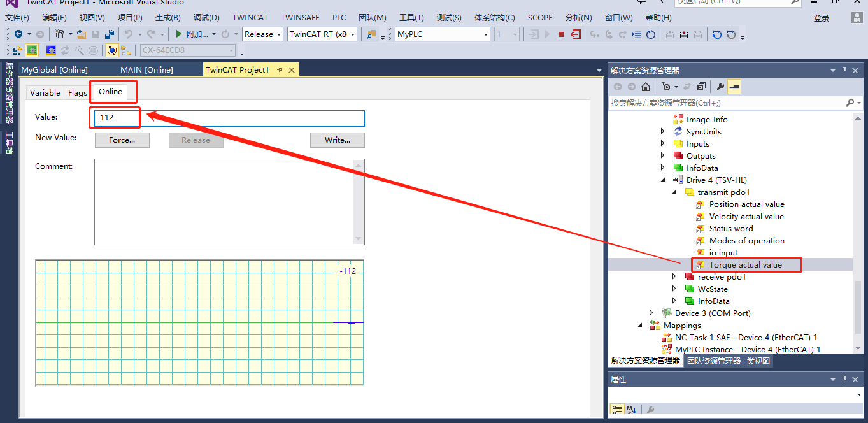Collapse the transmit pdo1 node
The width and height of the screenshot is (868, 423).
pos(674,192)
